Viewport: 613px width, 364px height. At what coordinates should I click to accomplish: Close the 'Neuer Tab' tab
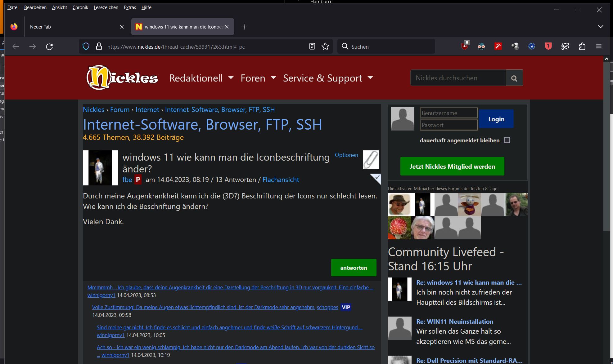(x=122, y=27)
